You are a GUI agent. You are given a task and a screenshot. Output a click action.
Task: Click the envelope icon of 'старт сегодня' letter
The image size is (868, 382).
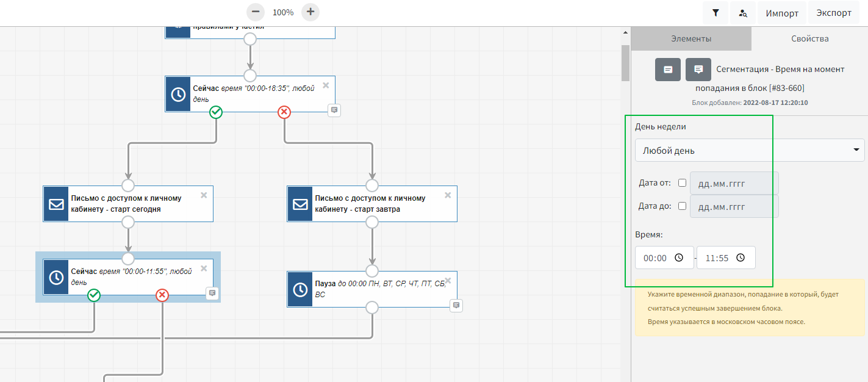tap(56, 204)
